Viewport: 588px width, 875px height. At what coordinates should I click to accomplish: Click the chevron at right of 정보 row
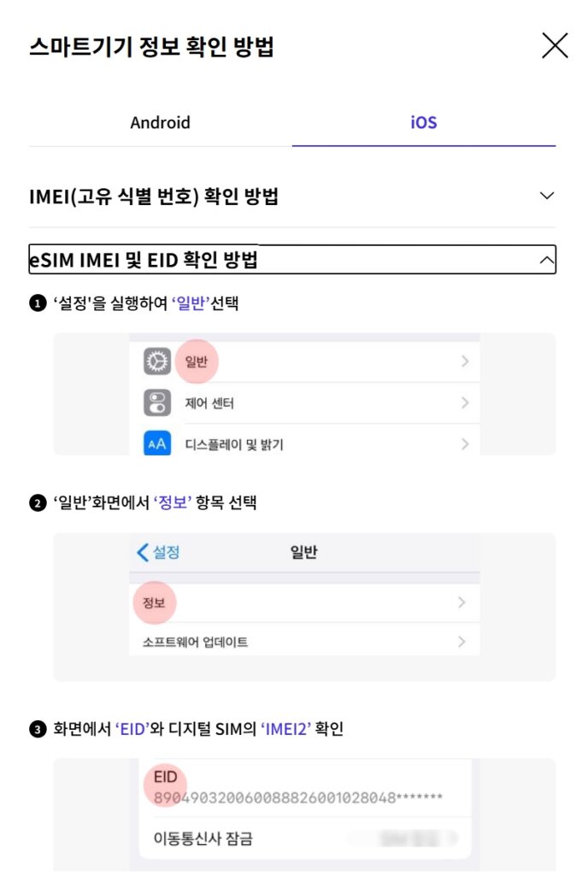[462, 603]
